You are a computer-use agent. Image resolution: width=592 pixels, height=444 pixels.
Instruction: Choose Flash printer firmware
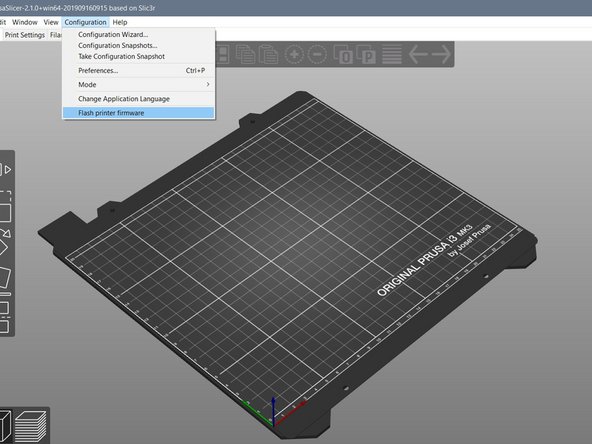[x=138, y=113]
